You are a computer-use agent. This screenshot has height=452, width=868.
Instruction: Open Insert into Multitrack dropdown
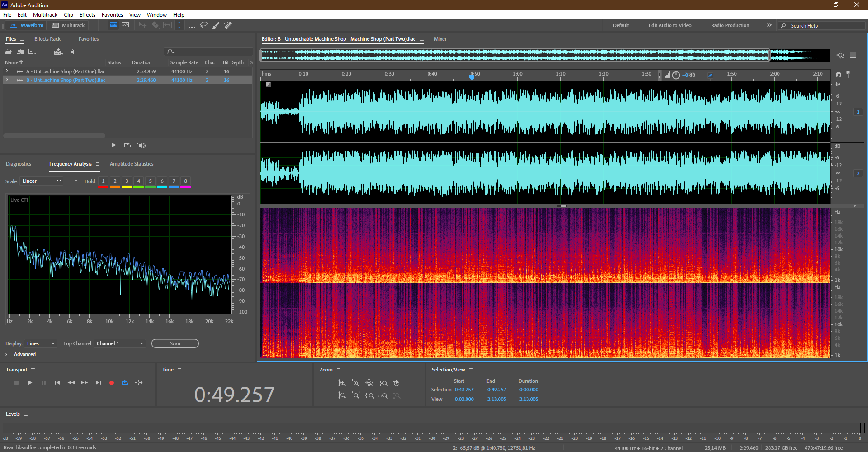(x=58, y=52)
